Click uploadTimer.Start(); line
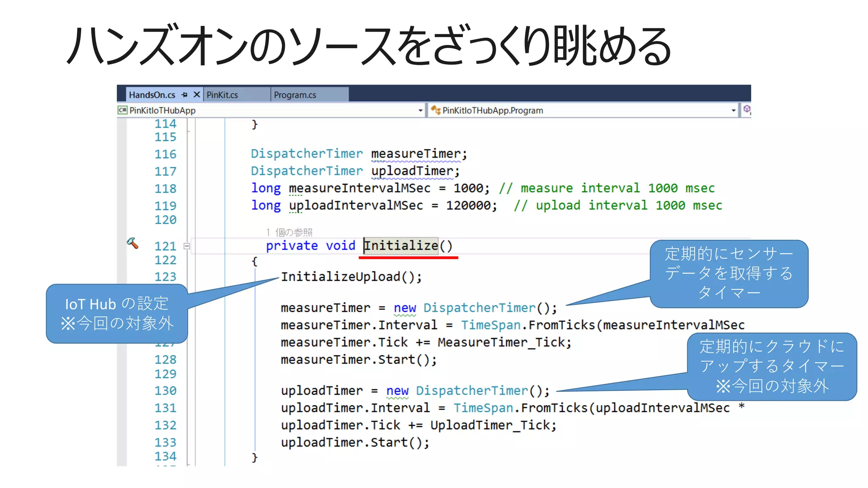This screenshot has height=488, width=868. pos(355,443)
